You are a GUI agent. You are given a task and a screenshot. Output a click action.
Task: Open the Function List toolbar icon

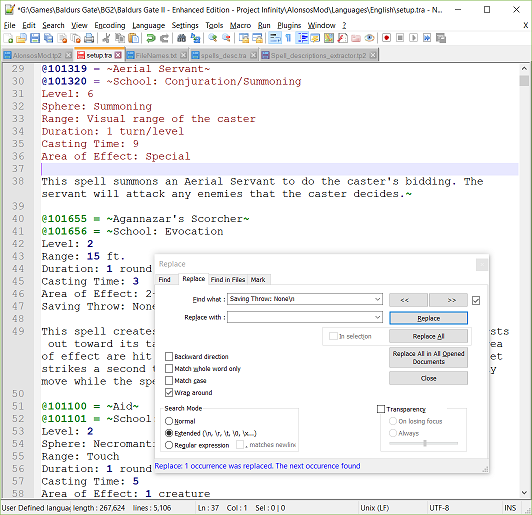[x=342, y=38]
